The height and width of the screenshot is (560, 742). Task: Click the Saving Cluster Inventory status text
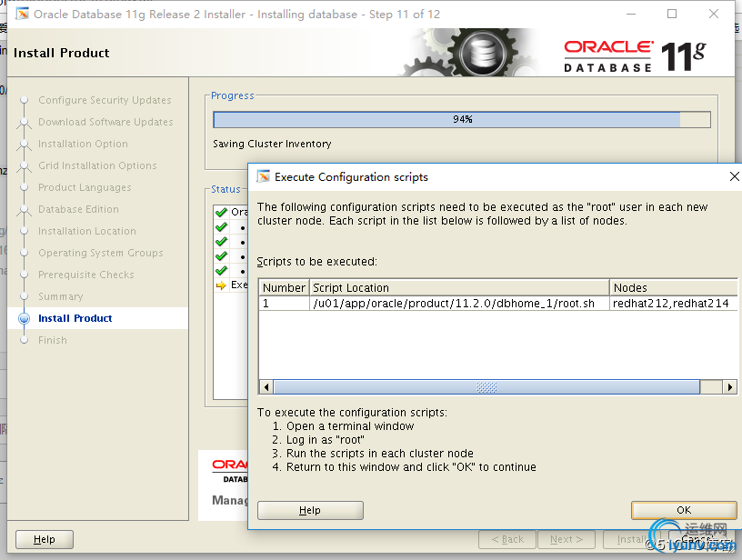click(272, 144)
